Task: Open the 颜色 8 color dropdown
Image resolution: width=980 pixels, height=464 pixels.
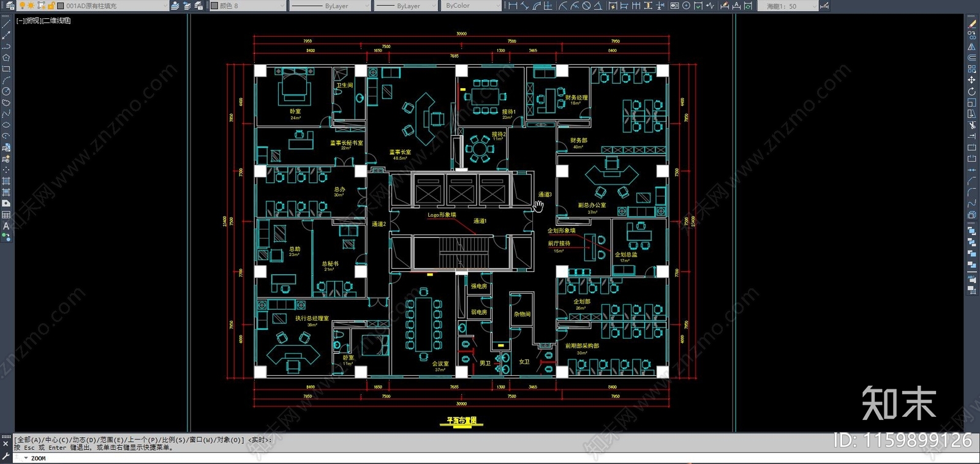Action: tap(247, 6)
